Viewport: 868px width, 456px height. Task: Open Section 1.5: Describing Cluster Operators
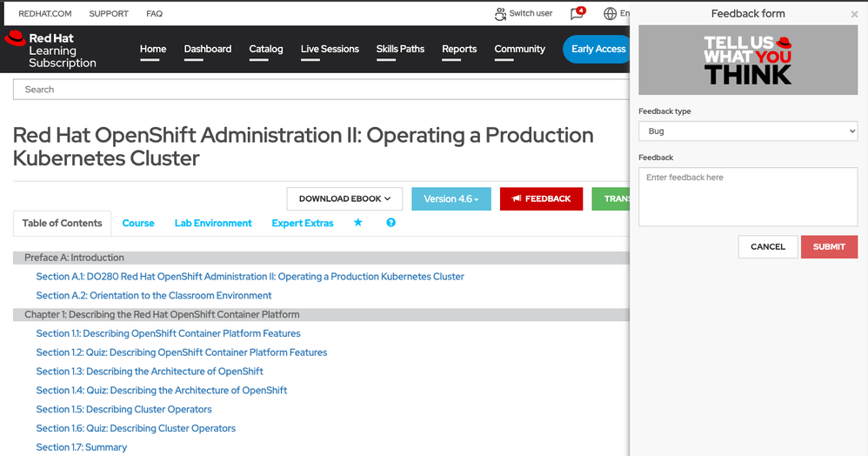(x=124, y=409)
